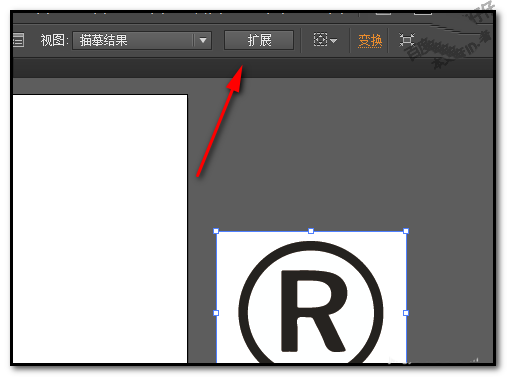Click the 扩展 (Expand) button
Viewport: 507px width, 377px height.
pos(259,40)
